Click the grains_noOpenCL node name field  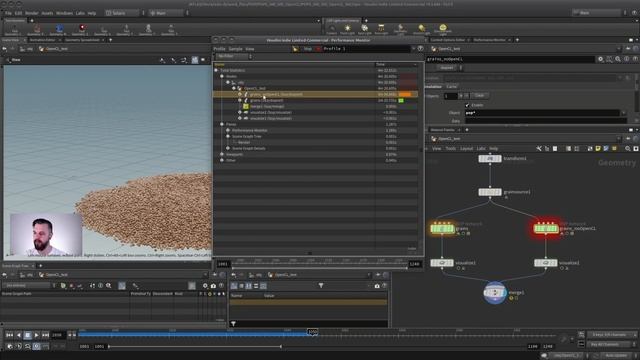(510, 59)
